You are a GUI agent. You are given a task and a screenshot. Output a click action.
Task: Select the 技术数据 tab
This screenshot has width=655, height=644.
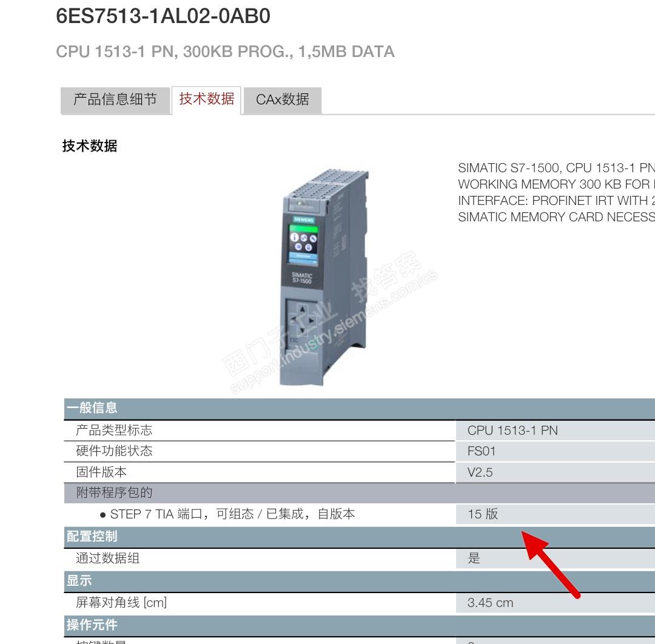(x=206, y=99)
